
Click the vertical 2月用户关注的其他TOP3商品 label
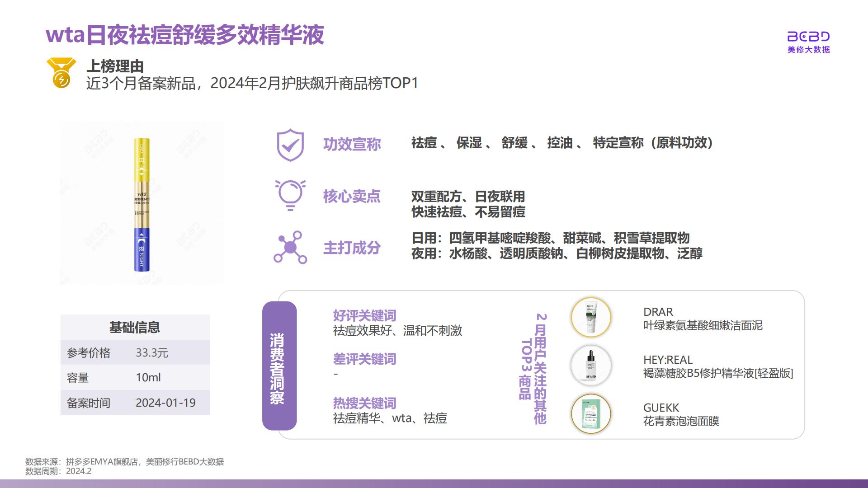pos(533,368)
